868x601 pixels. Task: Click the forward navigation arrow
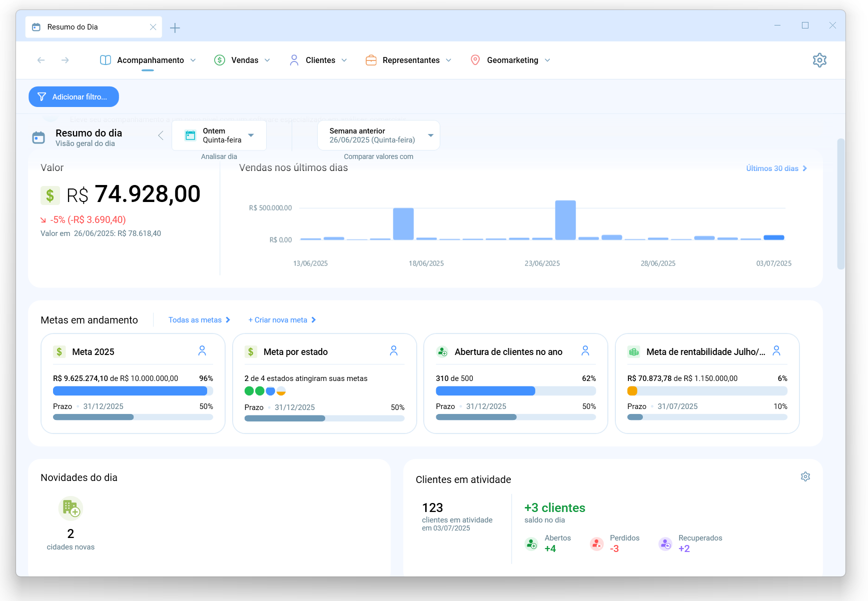pyautogui.click(x=65, y=60)
